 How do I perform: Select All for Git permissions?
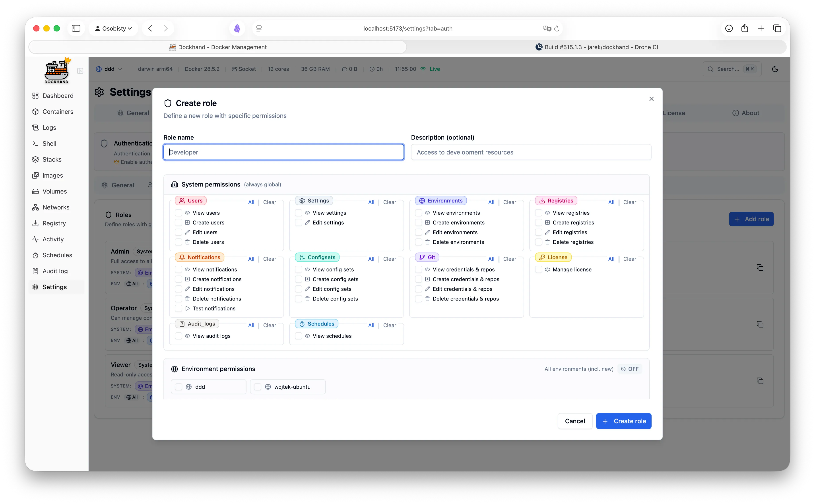(491, 259)
